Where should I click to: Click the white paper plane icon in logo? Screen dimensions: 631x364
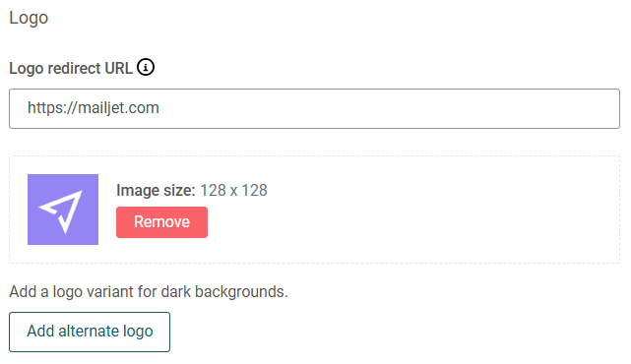point(61,212)
